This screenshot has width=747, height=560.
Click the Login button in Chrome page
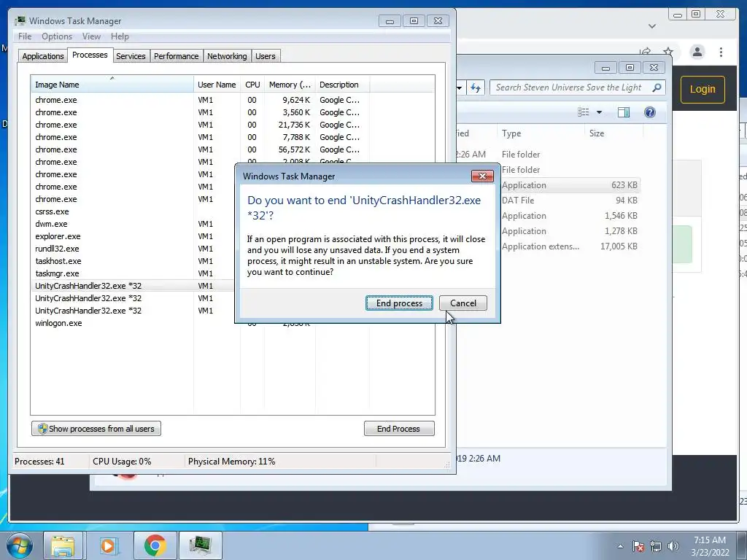tap(703, 89)
